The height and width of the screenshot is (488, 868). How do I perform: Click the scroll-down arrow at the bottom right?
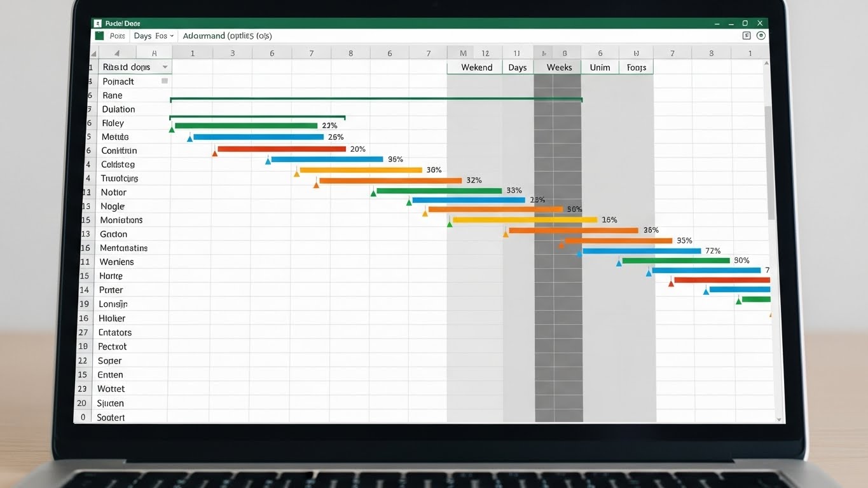tap(779, 419)
